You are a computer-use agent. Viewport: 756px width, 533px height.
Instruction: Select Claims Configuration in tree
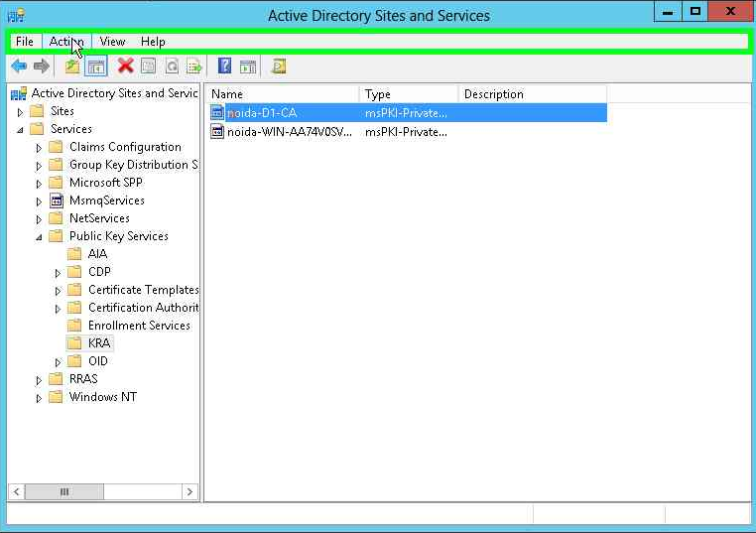click(125, 147)
